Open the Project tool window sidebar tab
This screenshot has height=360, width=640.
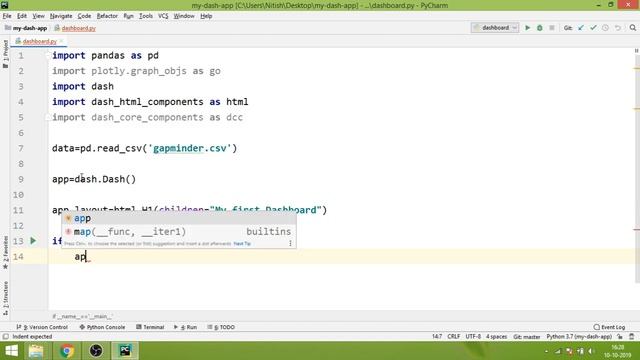pos(5,53)
